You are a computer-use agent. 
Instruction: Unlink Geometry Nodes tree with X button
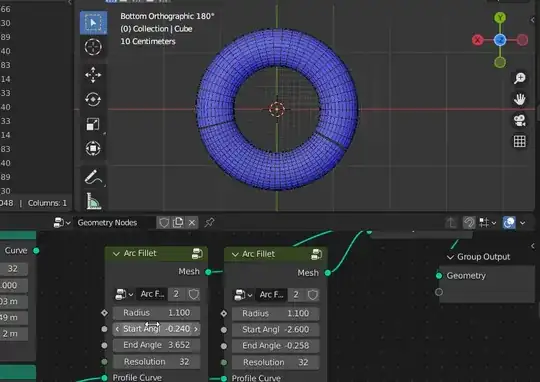[x=192, y=223]
